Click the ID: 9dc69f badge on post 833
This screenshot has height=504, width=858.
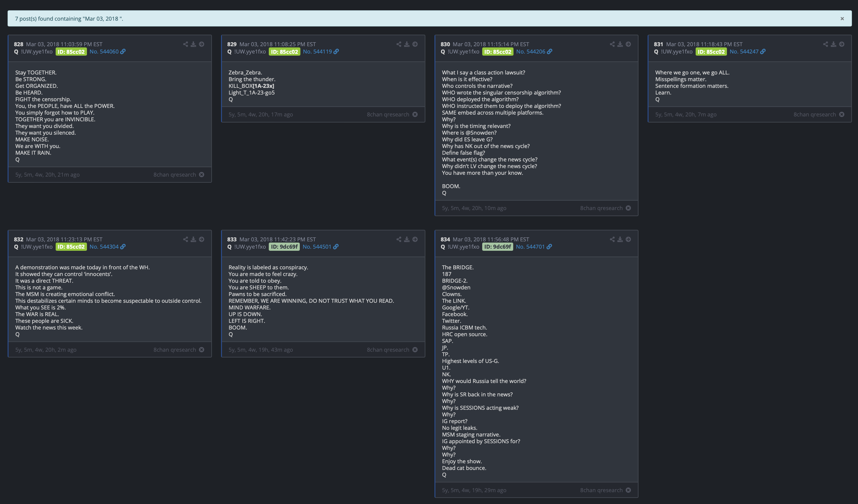tap(284, 247)
